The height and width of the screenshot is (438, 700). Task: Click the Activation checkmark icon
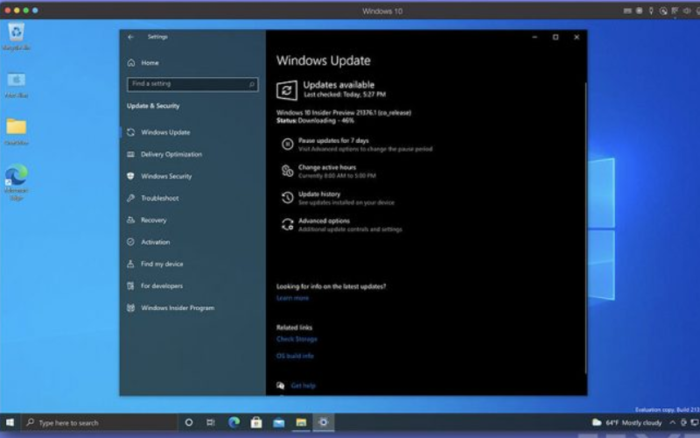(130, 242)
